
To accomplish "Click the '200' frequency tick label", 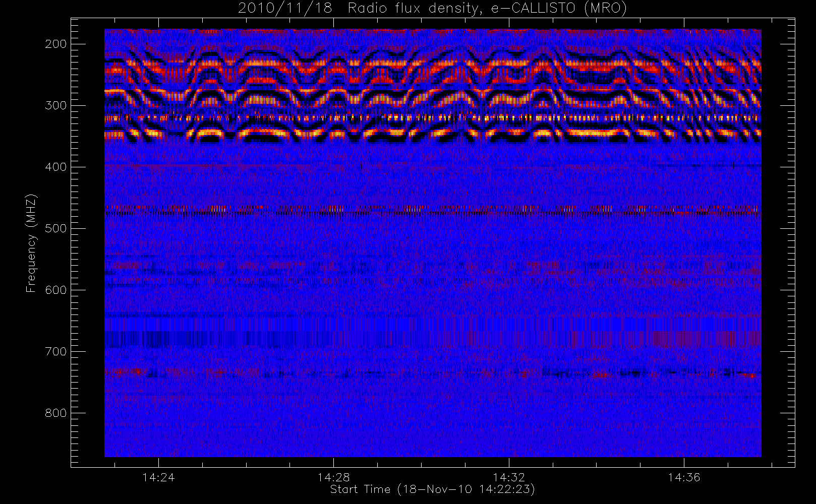I will 56,44.
